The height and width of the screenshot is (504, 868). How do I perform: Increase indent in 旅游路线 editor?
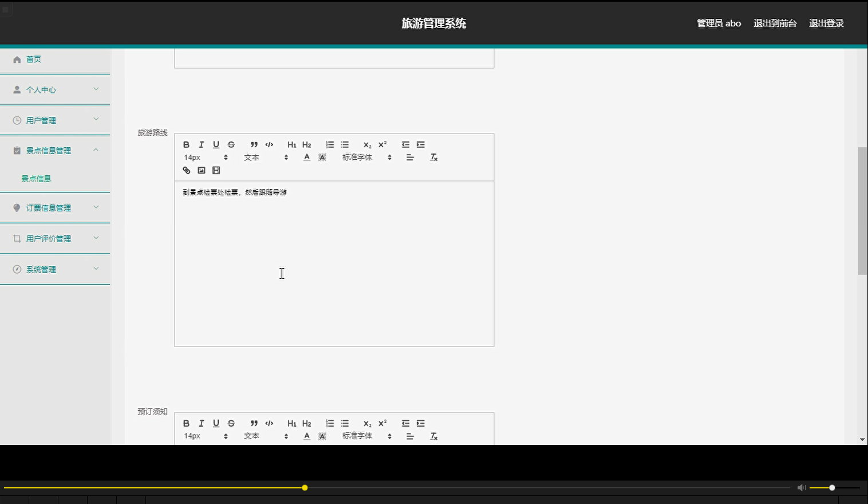[421, 145]
